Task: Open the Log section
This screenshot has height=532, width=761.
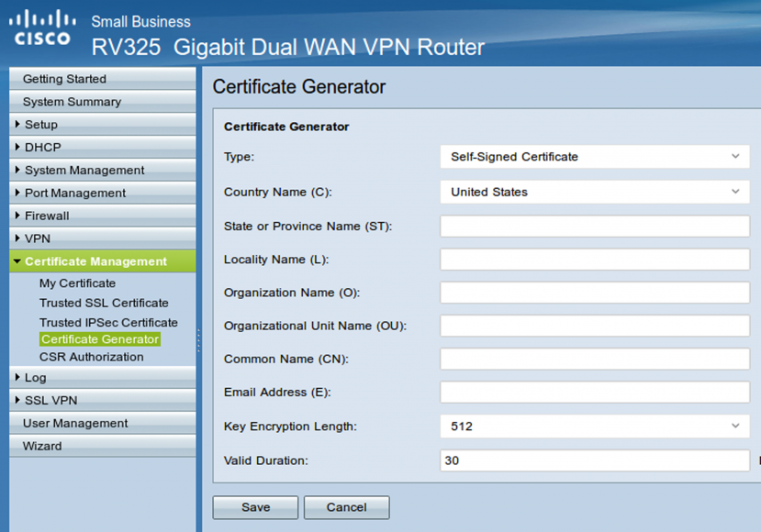Action: [x=103, y=377]
